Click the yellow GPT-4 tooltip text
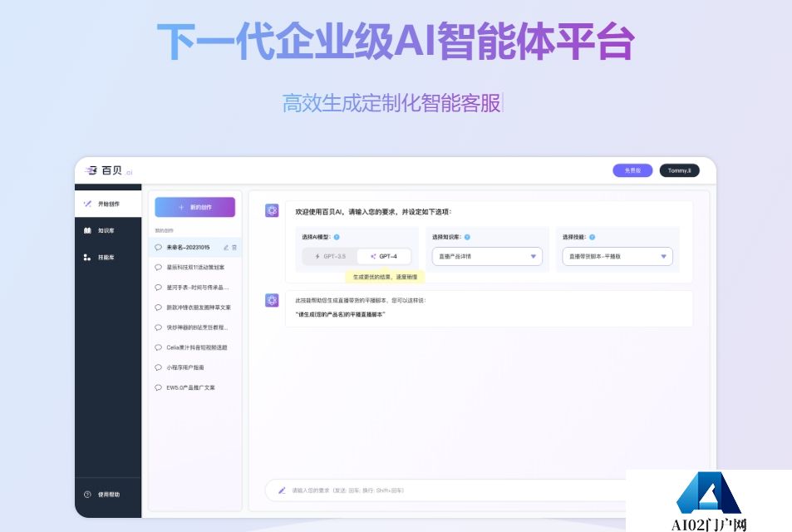792x532 pixels. pos(386,277)
